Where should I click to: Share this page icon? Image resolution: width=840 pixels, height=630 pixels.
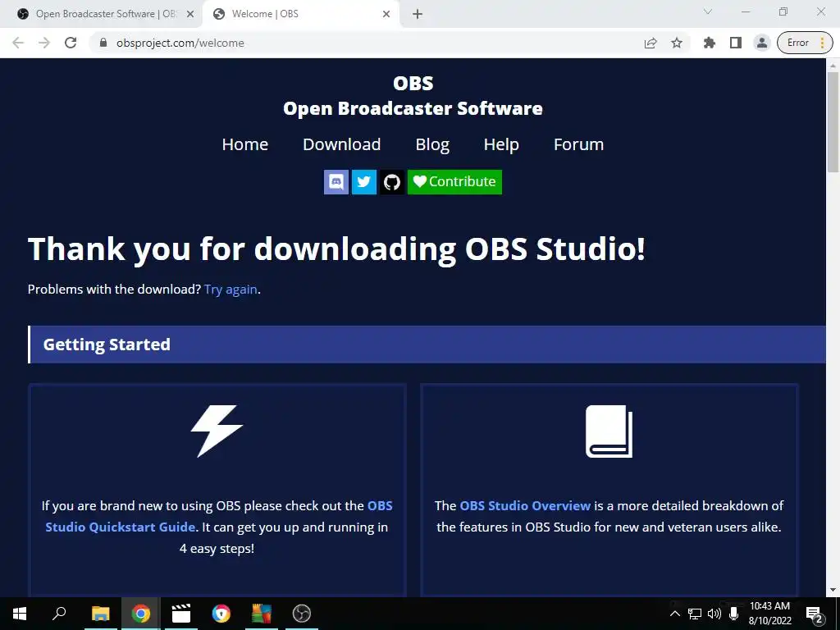tap(651, 43)
